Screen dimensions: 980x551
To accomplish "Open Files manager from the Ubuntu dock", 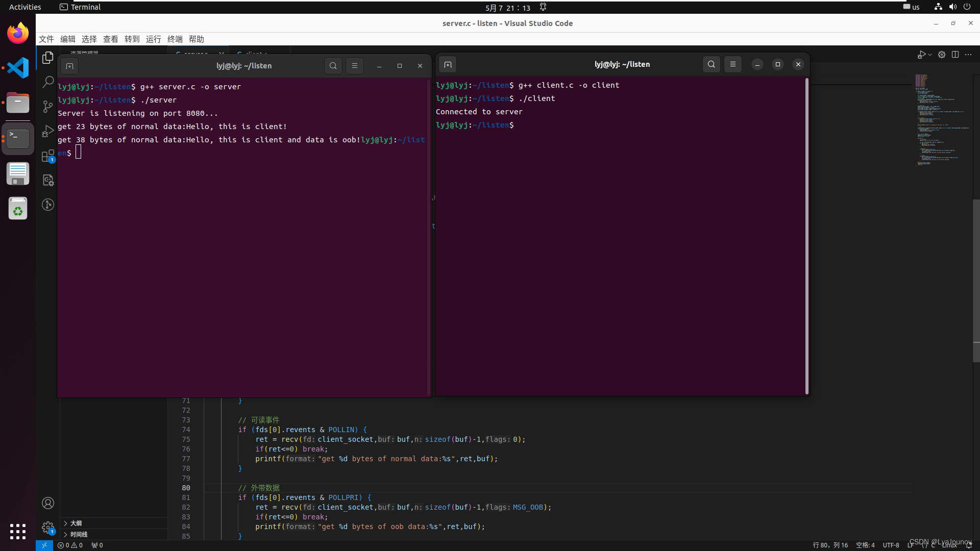I will coord(18,103).
